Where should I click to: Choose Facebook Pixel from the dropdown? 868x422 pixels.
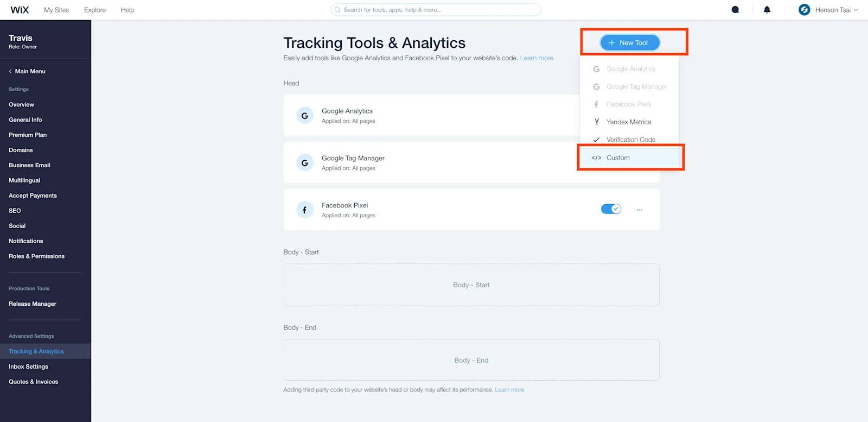629,104
